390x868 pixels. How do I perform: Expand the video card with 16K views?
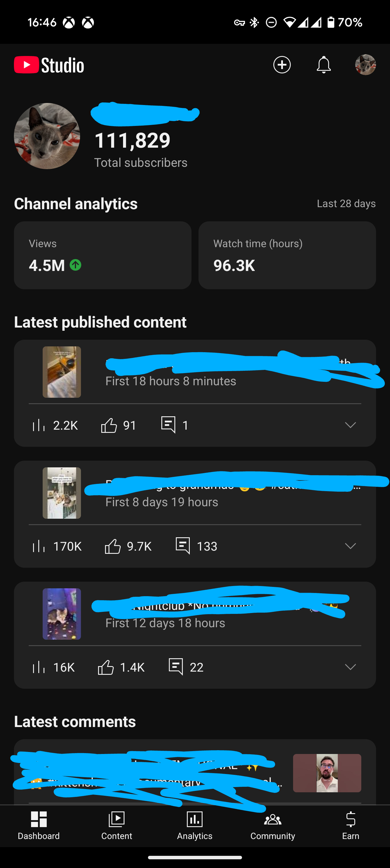coord(350,667)
